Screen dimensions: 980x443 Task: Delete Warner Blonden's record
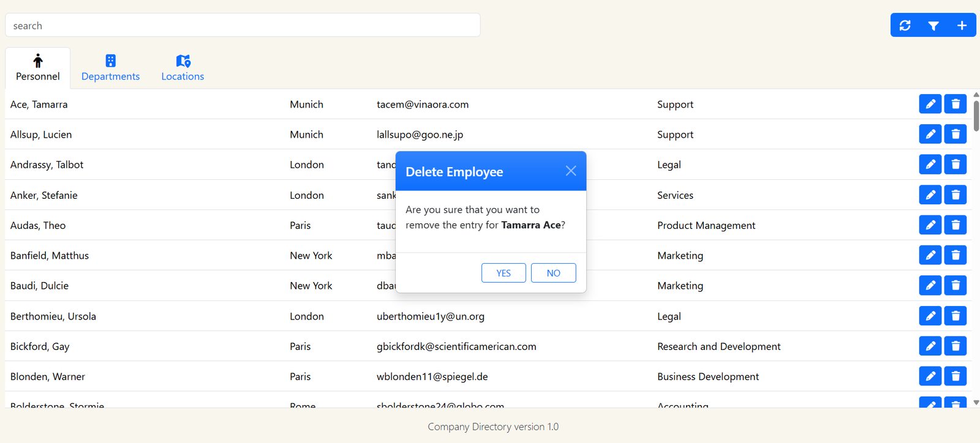[x=956, y=376]
